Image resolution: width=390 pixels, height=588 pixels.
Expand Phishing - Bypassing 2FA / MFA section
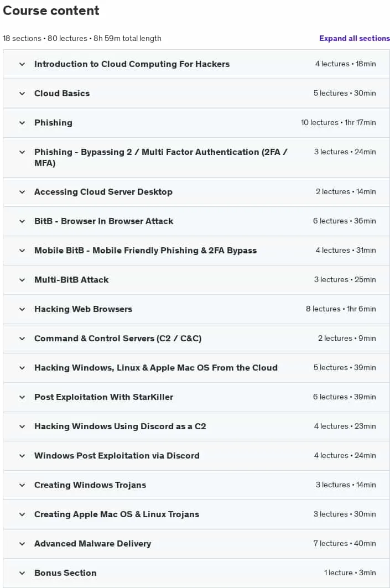point(196,158)
